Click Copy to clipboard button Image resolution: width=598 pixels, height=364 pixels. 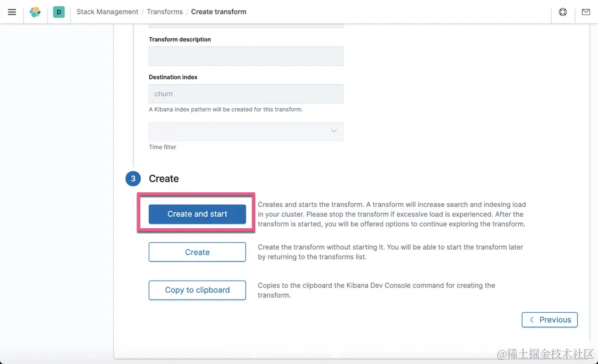tap(197, 290)
